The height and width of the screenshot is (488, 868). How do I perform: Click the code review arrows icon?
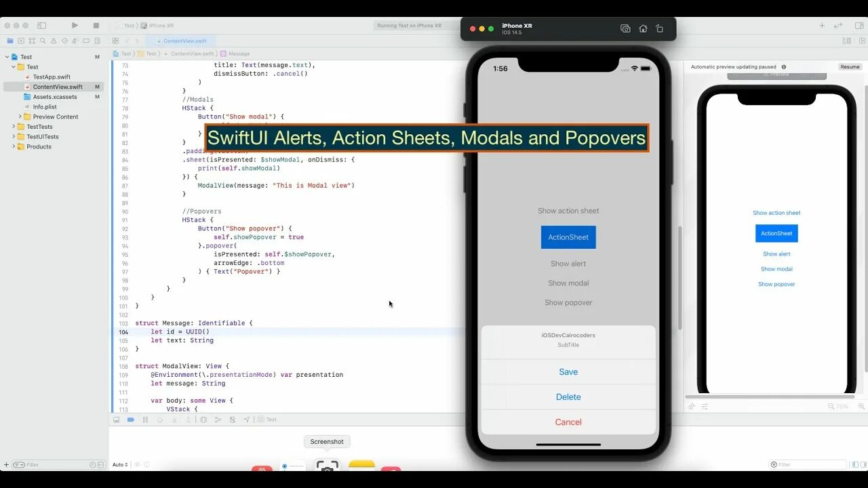(x=839, y=26)
